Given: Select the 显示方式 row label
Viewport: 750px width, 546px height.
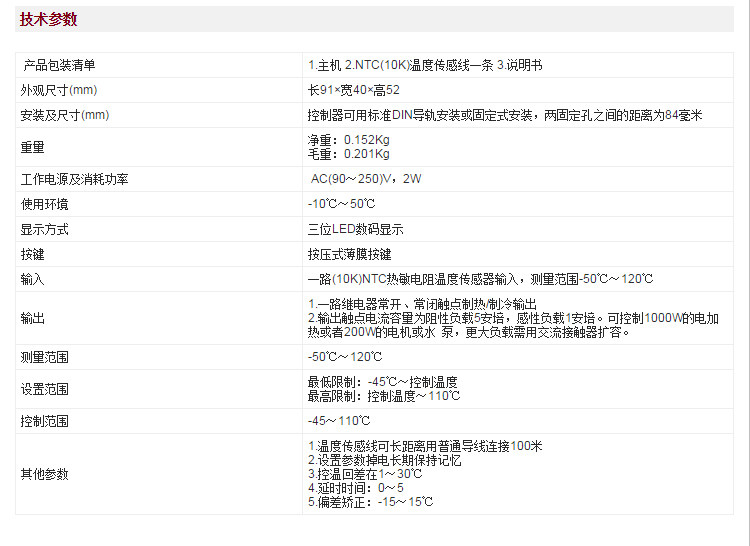Looking at the screenshot, I should click(x=45, y=229).
